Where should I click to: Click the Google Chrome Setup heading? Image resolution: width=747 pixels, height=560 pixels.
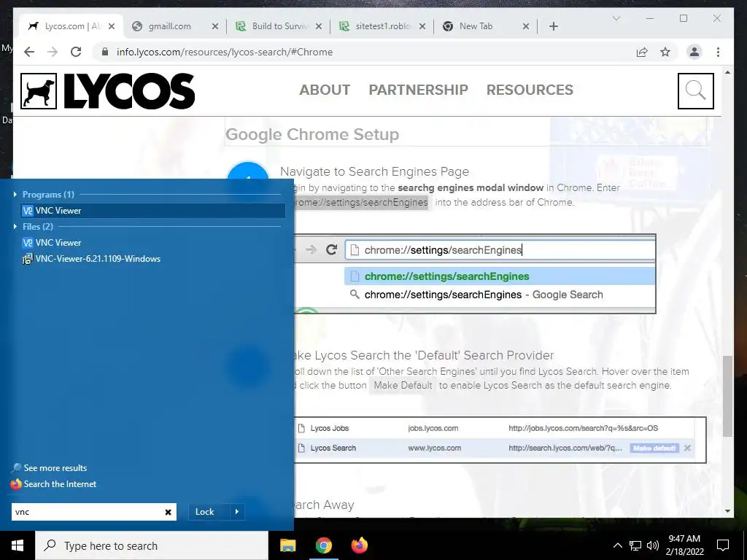312,134
